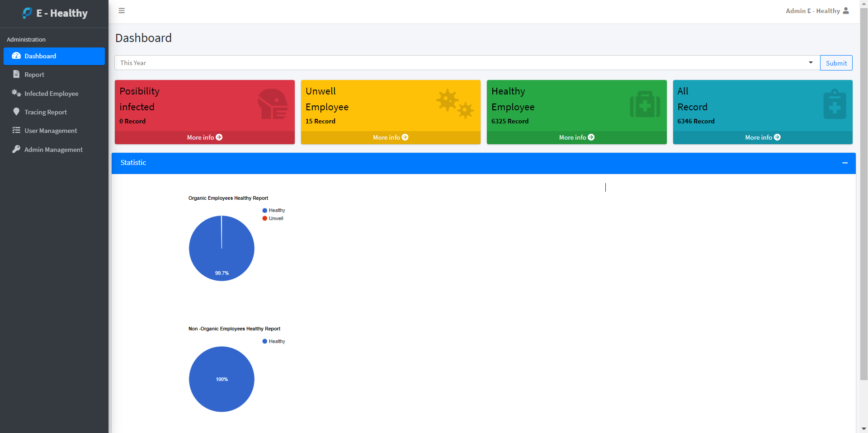868x433 pixels.
Task: Toggle the Healthy legend in the Organic chart
Action: 274,210
